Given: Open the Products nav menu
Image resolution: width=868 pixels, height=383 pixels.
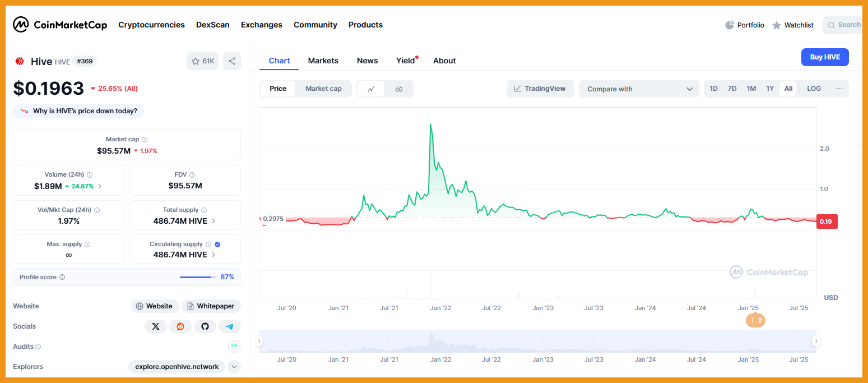Looking at the screenshot, I should click(x=365, y=25).
